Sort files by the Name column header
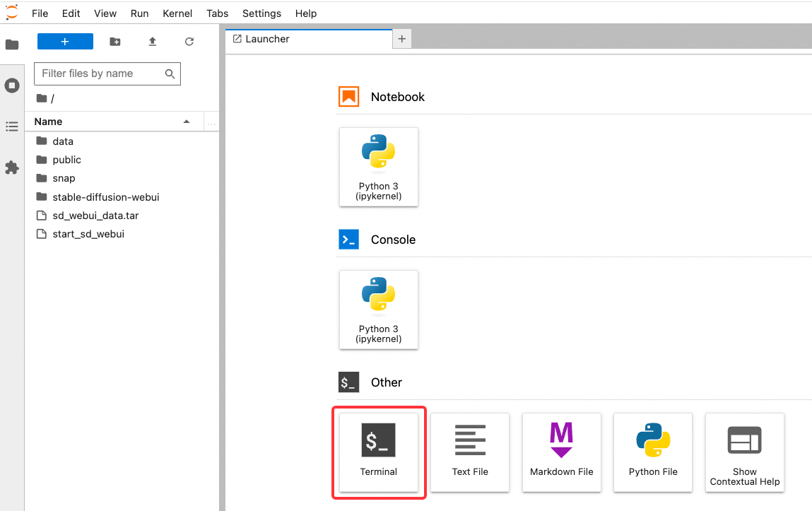The height and width of the screenshot is (511, 812). (x=114, y=122)
